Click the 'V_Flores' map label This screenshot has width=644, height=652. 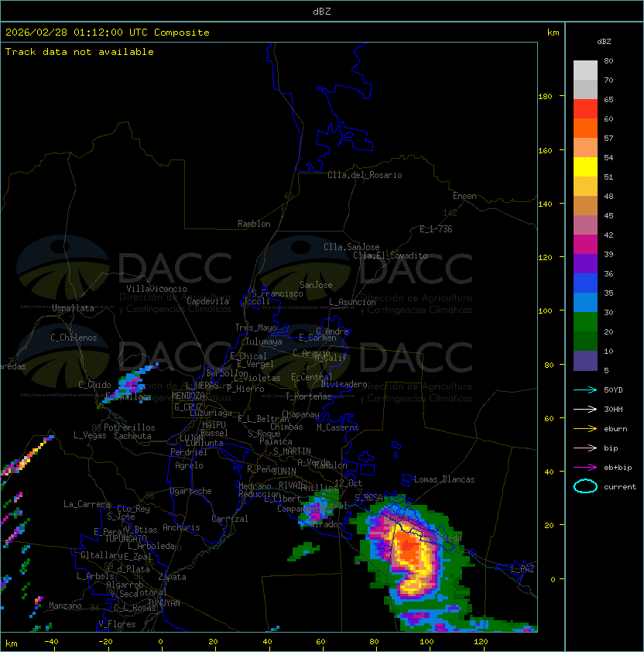[117, 623]
